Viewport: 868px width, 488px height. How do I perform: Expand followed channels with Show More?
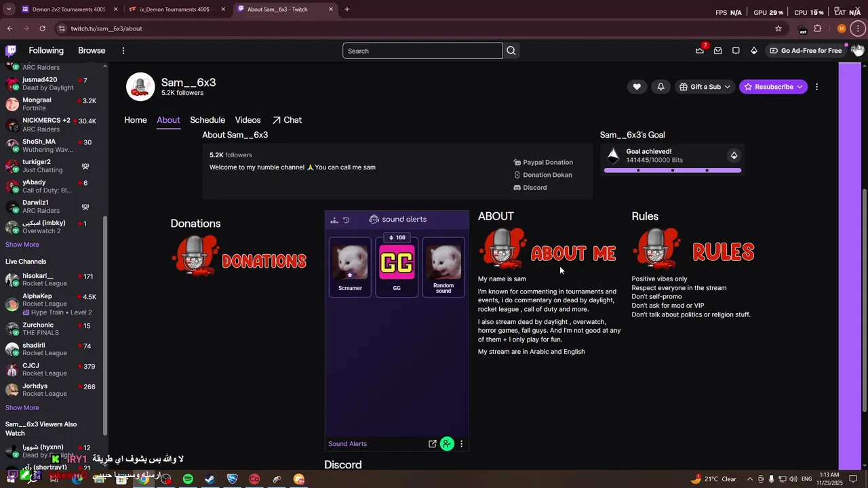(22, 245)
